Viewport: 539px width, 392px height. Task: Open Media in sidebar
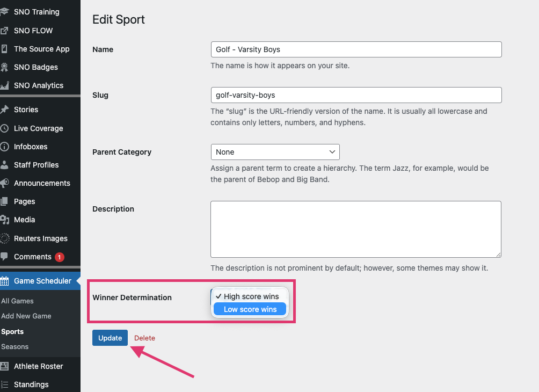click(x=24, y=220)
